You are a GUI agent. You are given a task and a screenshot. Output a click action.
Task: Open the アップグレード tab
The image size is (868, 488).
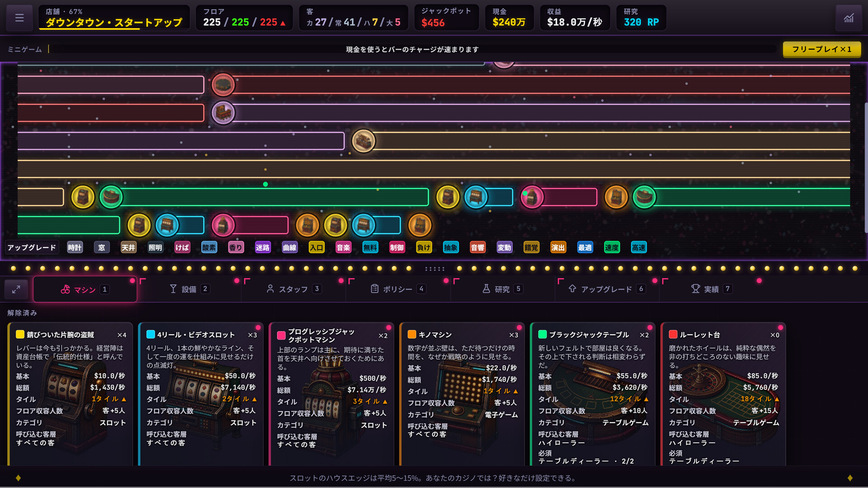click(x=607, y=289)
